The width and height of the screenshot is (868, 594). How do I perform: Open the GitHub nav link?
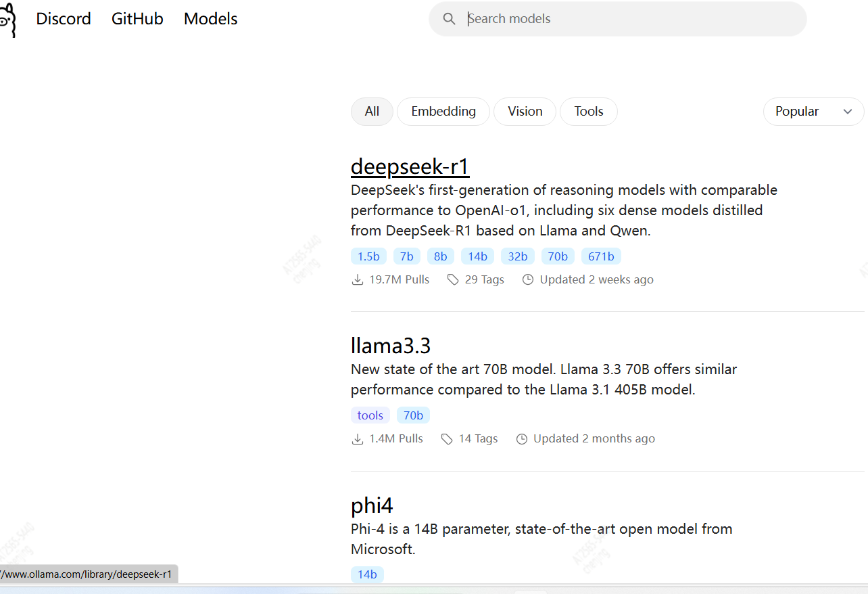137,19
